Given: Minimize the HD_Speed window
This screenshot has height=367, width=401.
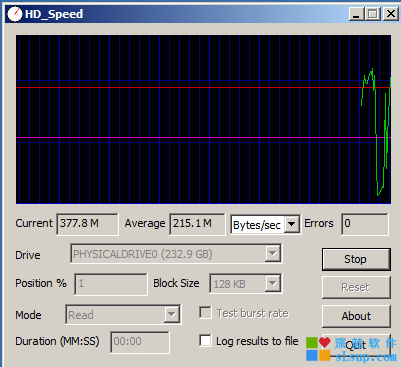Looking at the screenshot, I should point(356,14).
